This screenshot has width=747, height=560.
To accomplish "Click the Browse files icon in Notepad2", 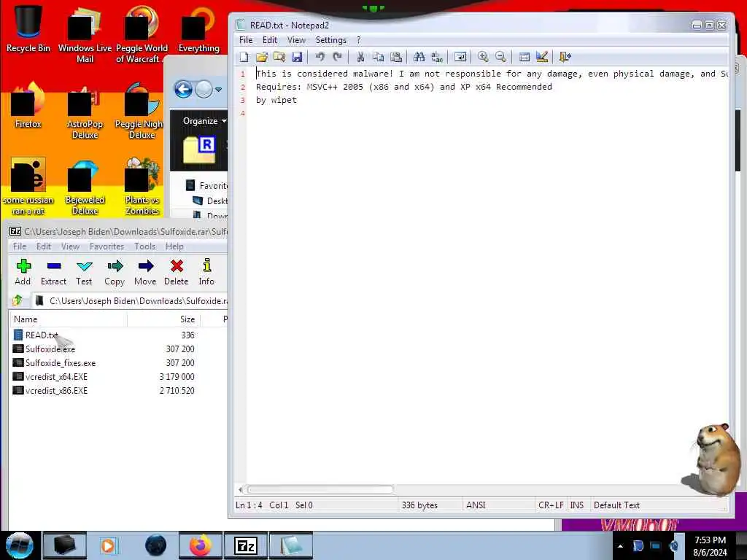I will pos(279,57).
